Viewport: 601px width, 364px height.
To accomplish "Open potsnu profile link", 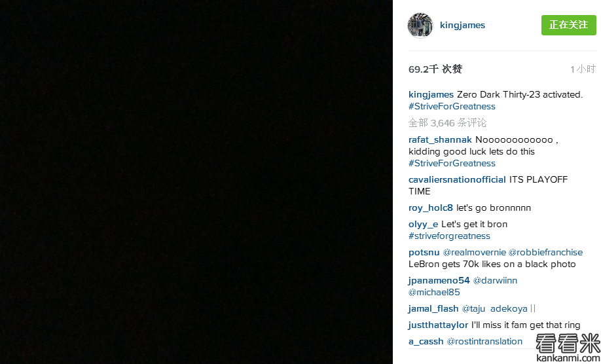I will pos(424,253).
